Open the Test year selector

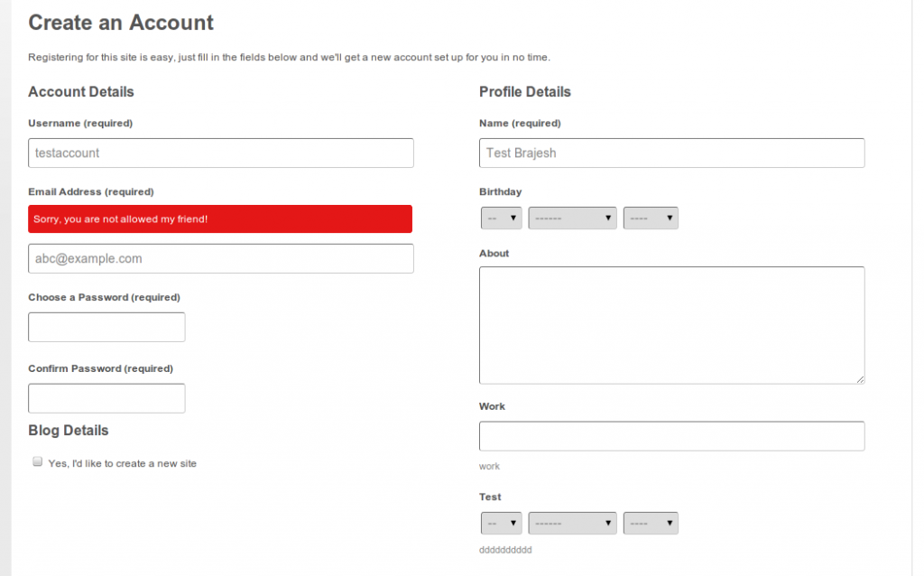pyautogui.click(x=651, y=523)
